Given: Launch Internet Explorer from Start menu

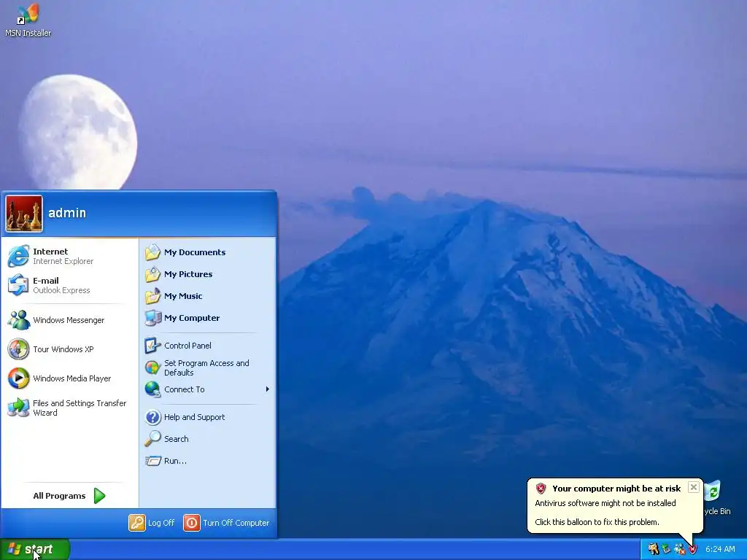Looking at the screenshot, I should (69, 256).
